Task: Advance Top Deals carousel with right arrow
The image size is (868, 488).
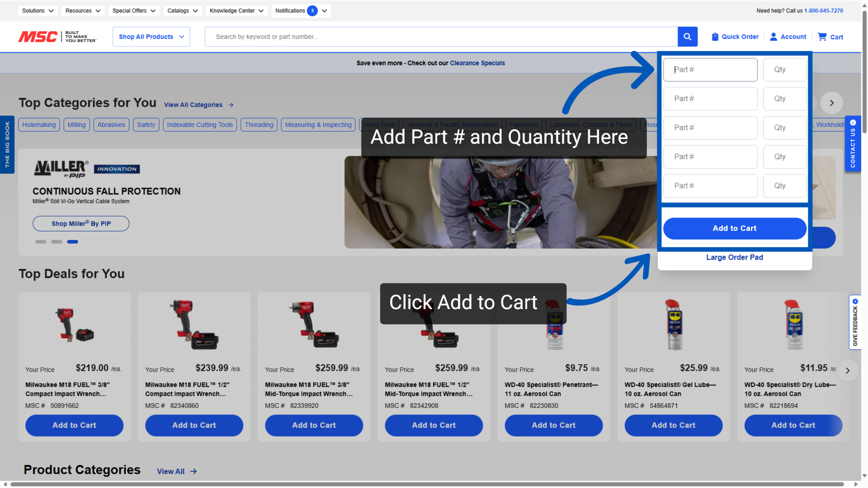Action: [847, 371]
